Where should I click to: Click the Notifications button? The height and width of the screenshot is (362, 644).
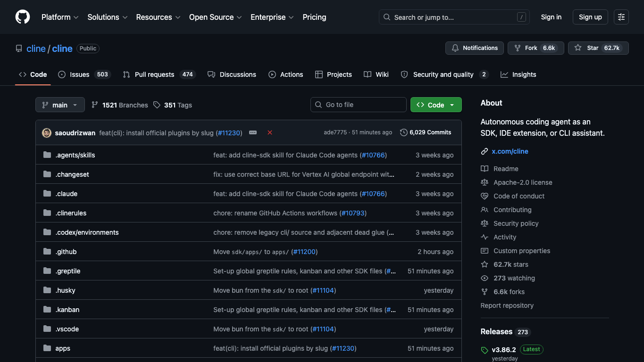pos(475,48)
